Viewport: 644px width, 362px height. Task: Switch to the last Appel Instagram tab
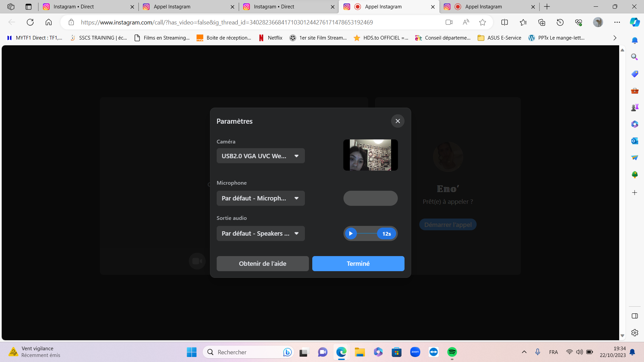(483, 7)
